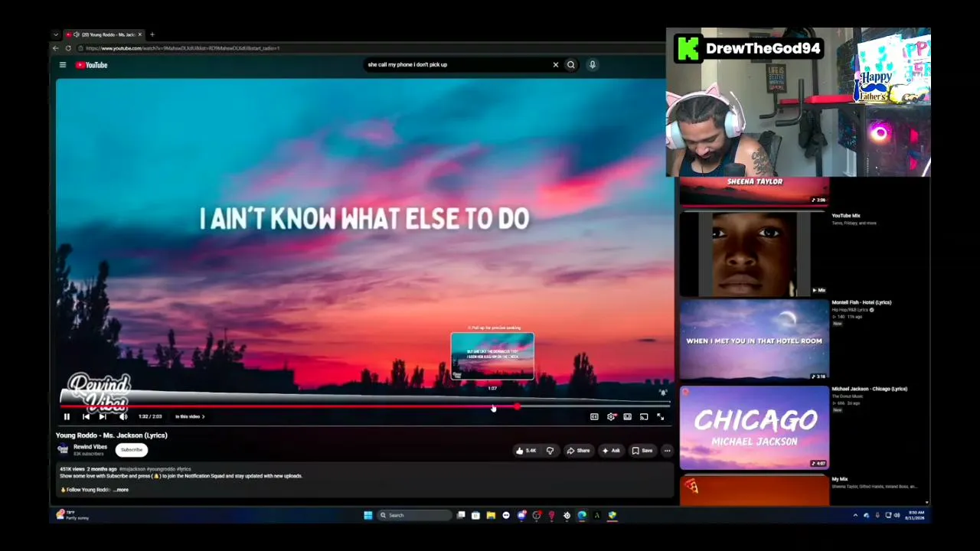The width and height of the screenshot is (980, 551).
Task: Start voice search with the microphone
Action: pyautogui.click(x=592, y=65)
